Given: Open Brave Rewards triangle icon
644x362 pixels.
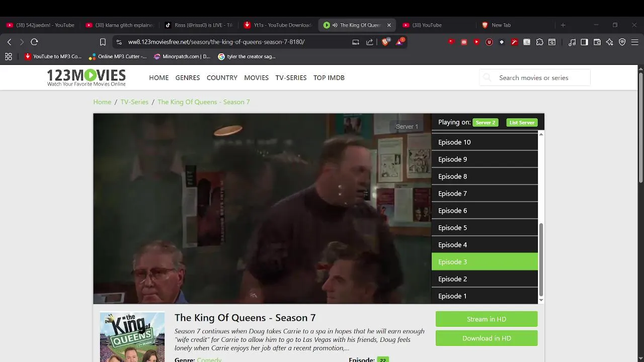Looking at the screenshot, I should coord(399,42).
